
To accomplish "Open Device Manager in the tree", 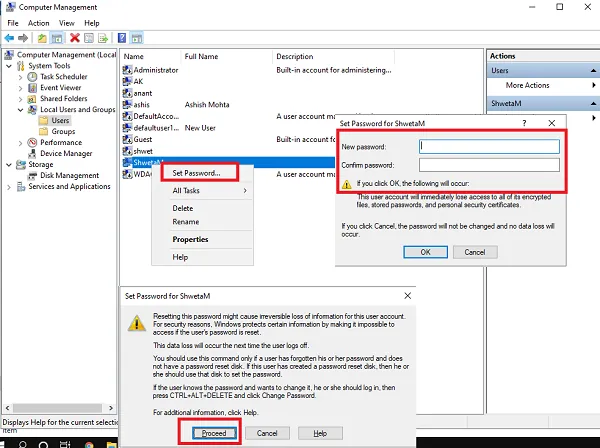I will tap(66, 153).
